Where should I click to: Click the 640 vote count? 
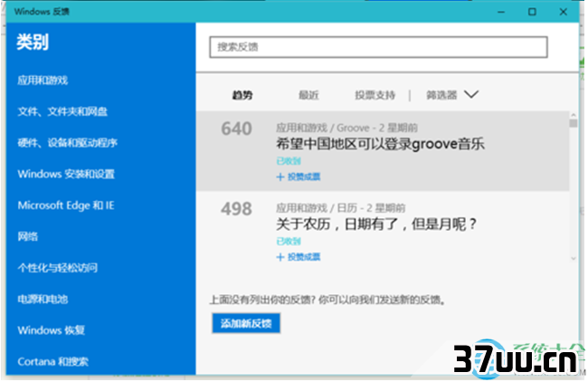[x=236, y=129]
